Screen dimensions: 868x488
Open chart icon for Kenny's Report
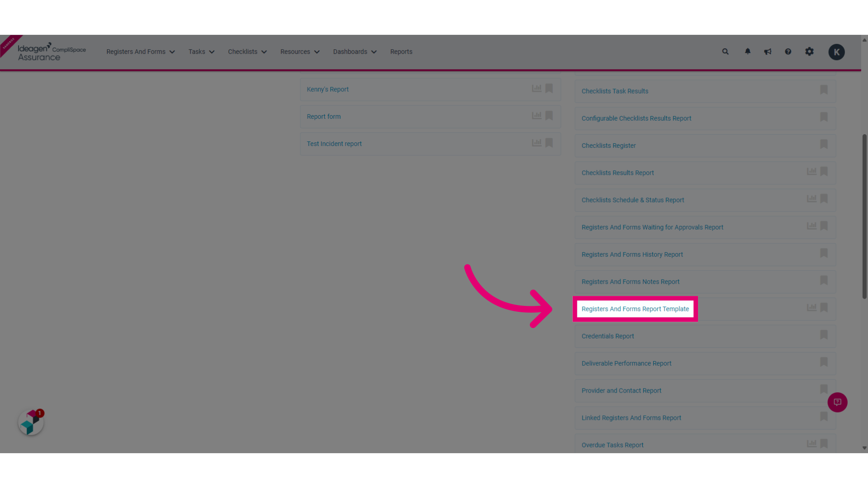tap(537, 89)
